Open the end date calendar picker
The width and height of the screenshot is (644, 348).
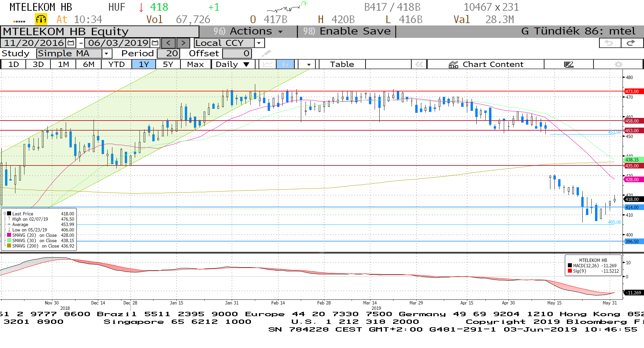point(155,43)
